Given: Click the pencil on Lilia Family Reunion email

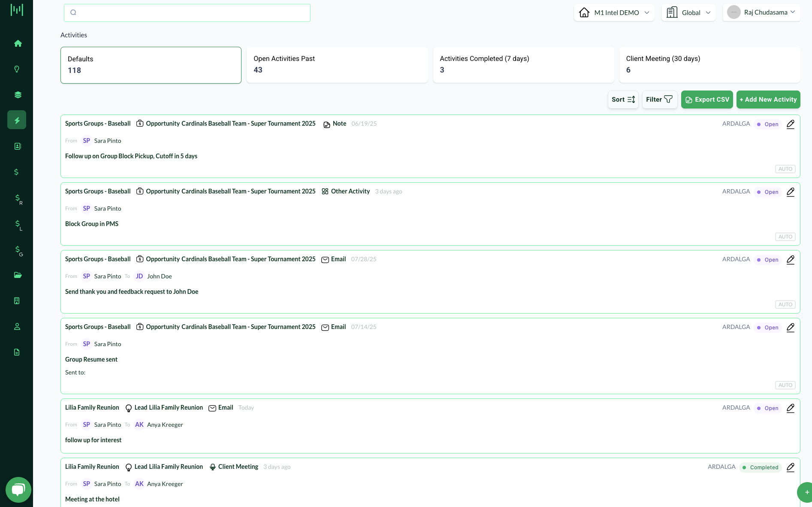Looking at the screenshot, I should (x=790, y=408).
